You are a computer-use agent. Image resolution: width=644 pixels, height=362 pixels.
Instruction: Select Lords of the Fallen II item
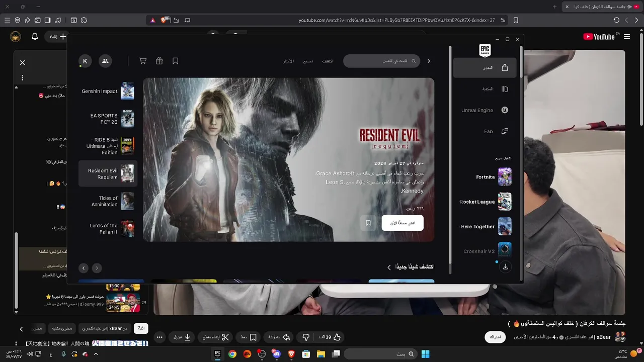pyautogui.click(x=108, y=229)
